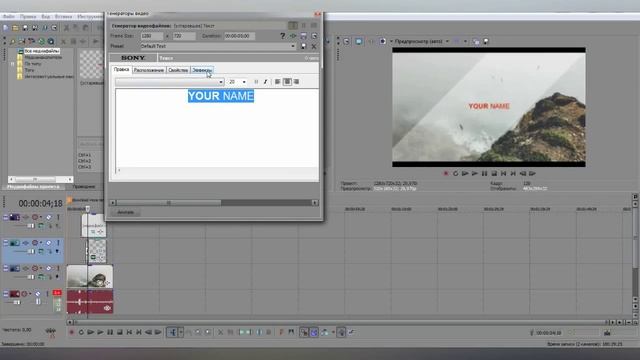Open the Предпросмотр (авто) quality dropdown
640x360 pixels.
(x=447, y=41)
